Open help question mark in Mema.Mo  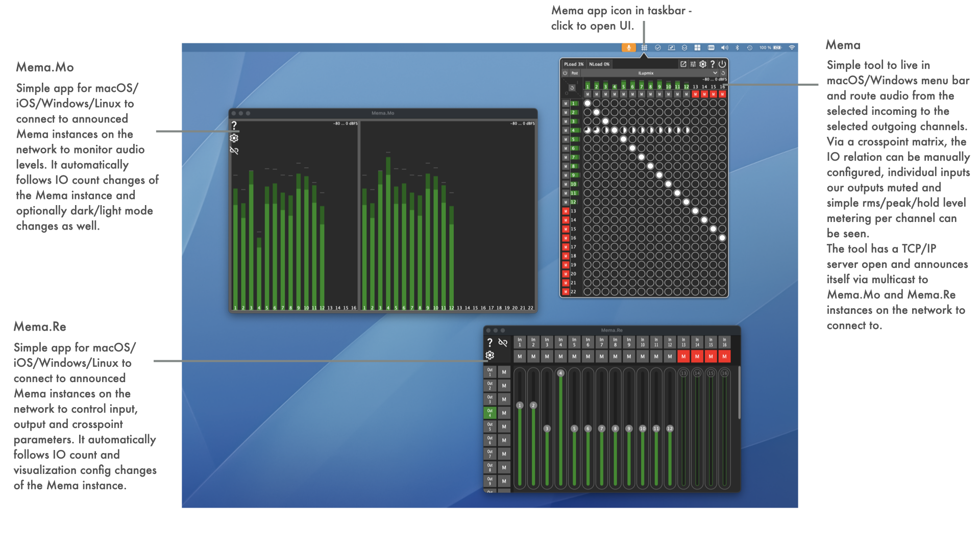234,126
